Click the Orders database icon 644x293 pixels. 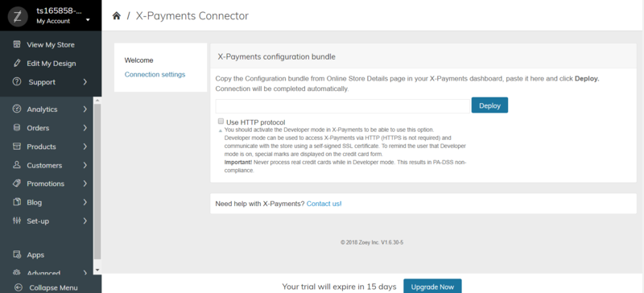[x=17, y=128]
